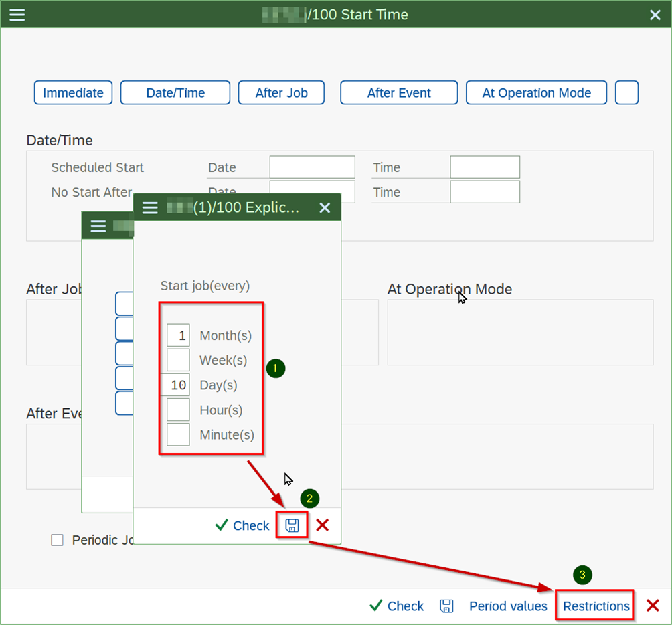The image size is (672, 625).
Task: Open the main window hamburger menu
Action: 17,15
